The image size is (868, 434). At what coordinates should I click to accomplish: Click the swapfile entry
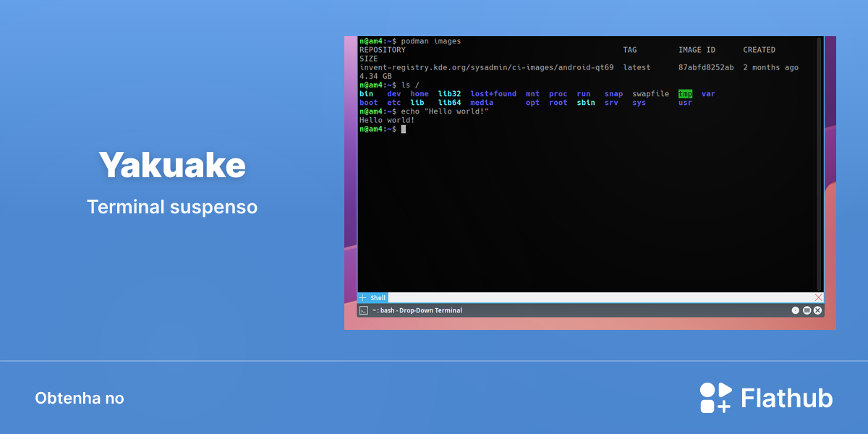651,94
